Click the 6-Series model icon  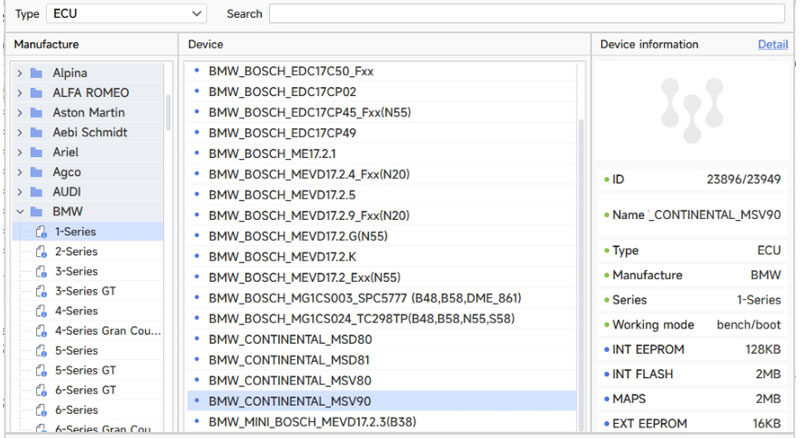41,410
